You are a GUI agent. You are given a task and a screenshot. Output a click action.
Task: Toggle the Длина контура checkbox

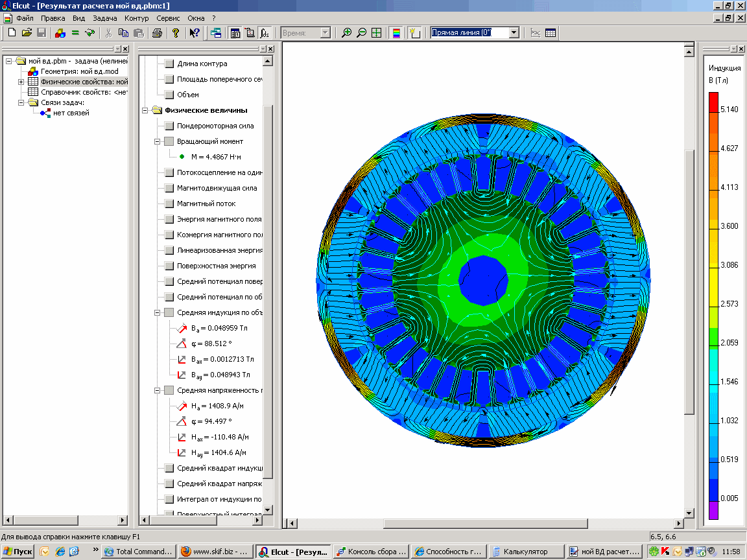[169, 64]
